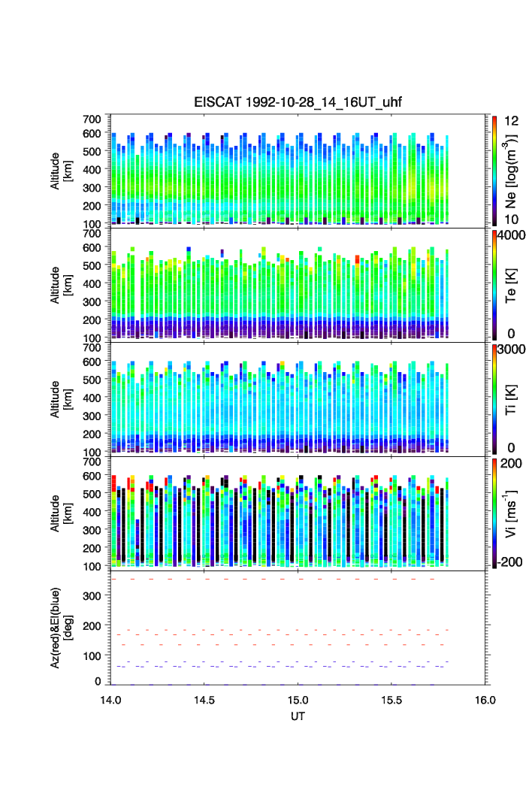
Task: Click the Altitude label of Ne panel
Action: pos(61,171)
